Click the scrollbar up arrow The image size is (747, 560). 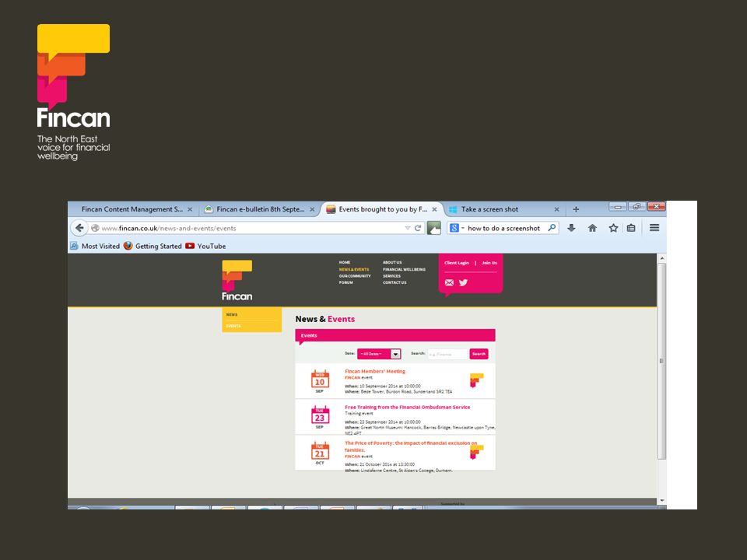point(661,258)
